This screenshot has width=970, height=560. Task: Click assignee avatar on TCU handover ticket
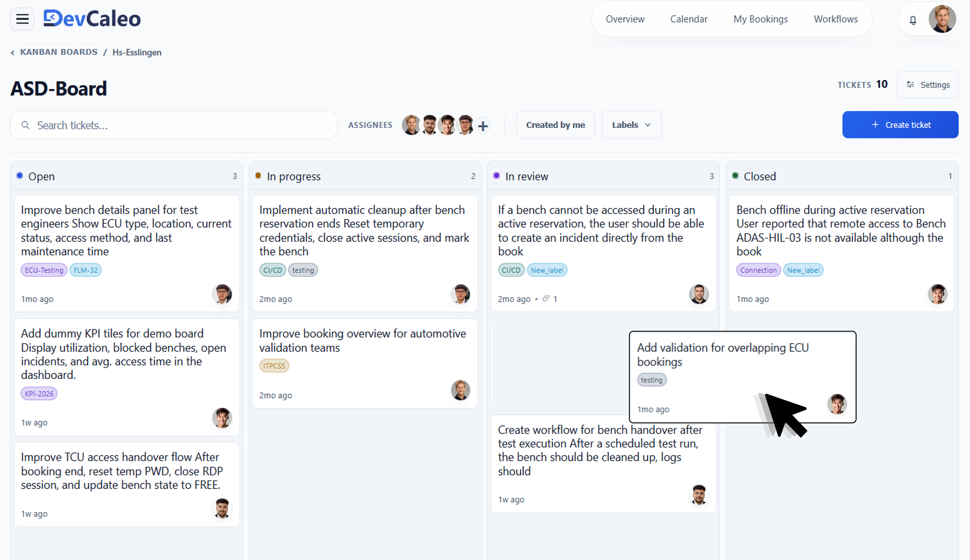[x=222, y=508]
